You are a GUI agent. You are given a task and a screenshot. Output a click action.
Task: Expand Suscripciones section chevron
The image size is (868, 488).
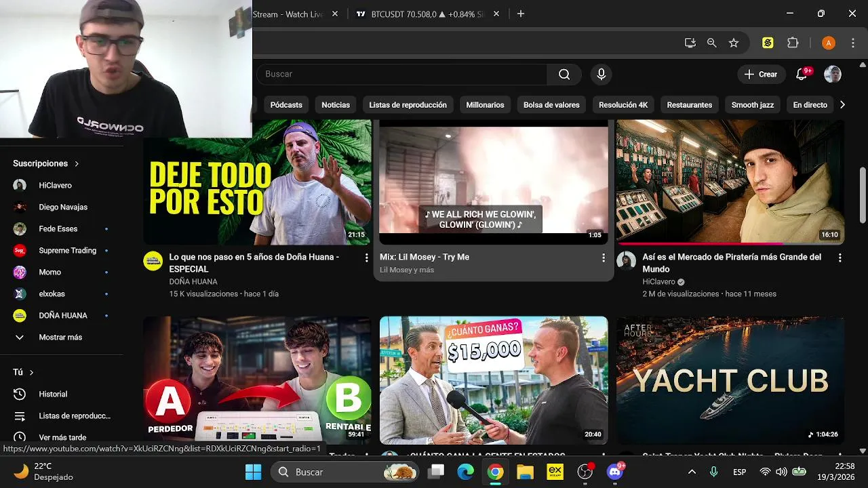click(x=77, y=163)
